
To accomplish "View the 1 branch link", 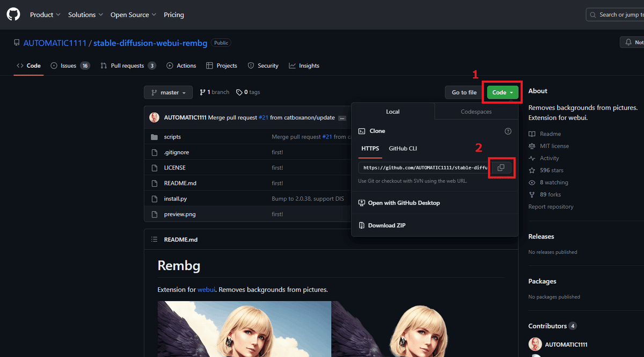I will point(214,92).
